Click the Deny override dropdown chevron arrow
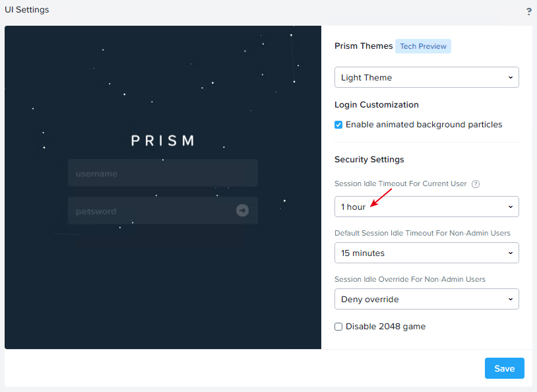The image size is (537, 392). point(511,299)
